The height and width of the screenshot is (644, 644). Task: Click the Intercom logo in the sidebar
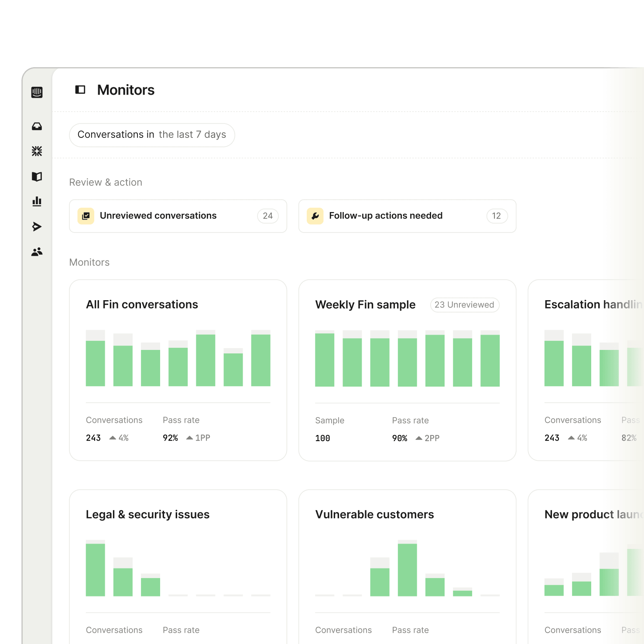coord(37,92)
